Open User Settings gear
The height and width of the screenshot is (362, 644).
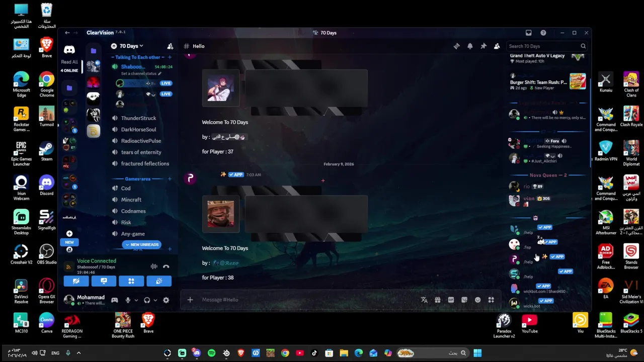tap(166, 300)
